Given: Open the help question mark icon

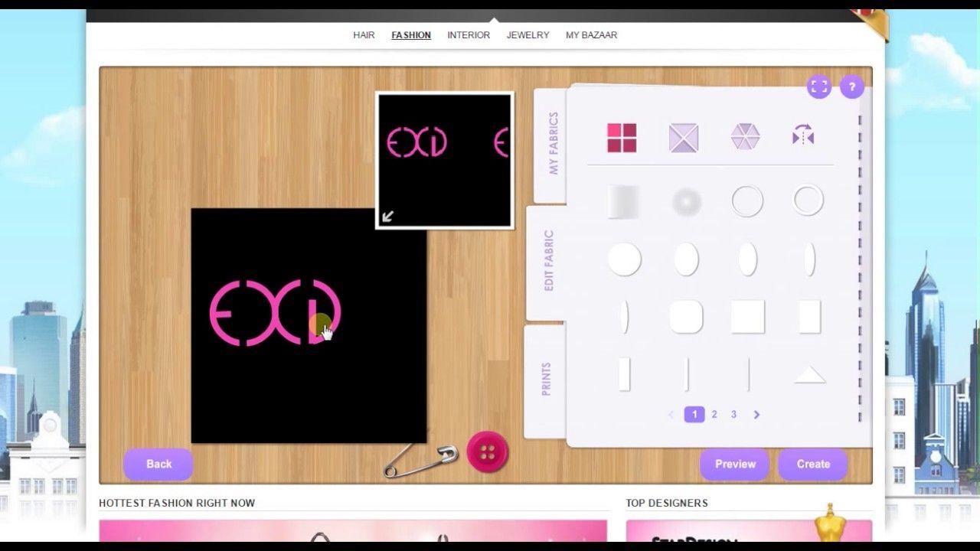Looking at the screenshot, I should pyautogui.click(x=852, y=86).
